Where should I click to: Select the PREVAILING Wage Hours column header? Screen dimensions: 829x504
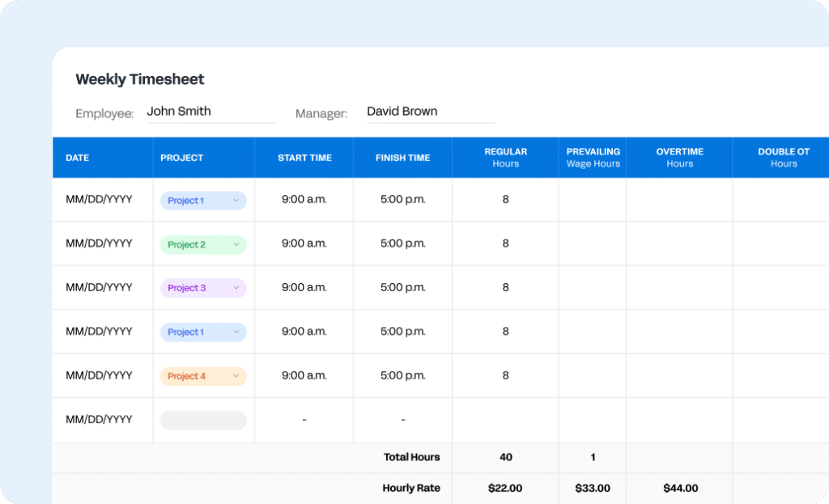click(x=593, y=158)
